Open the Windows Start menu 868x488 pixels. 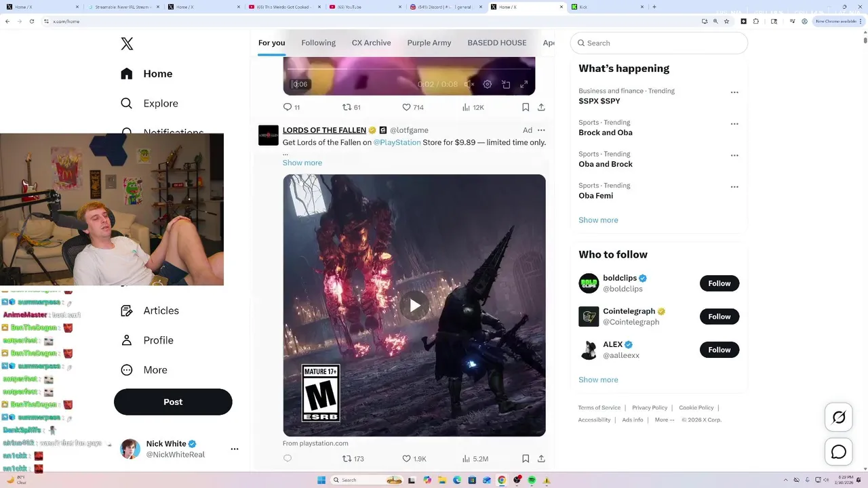(x=321, y=480)
